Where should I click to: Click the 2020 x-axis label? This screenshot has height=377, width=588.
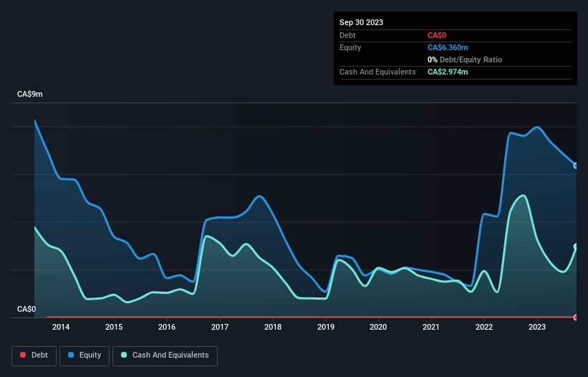coord(378,327)
